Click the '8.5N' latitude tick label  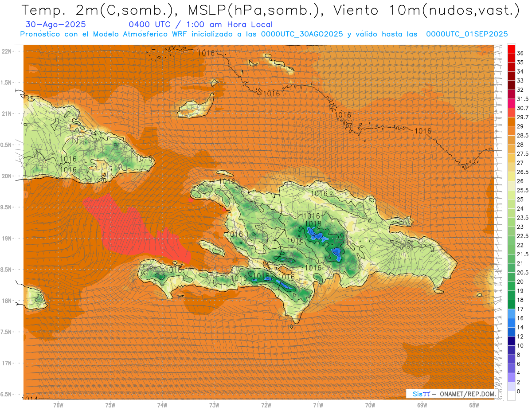(7, 270)
